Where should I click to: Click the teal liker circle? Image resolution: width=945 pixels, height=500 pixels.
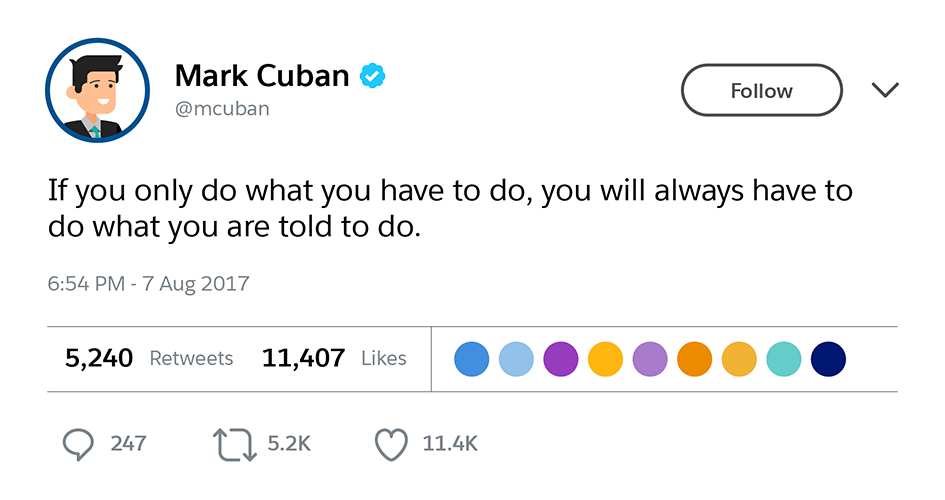(x=784, y=358)
